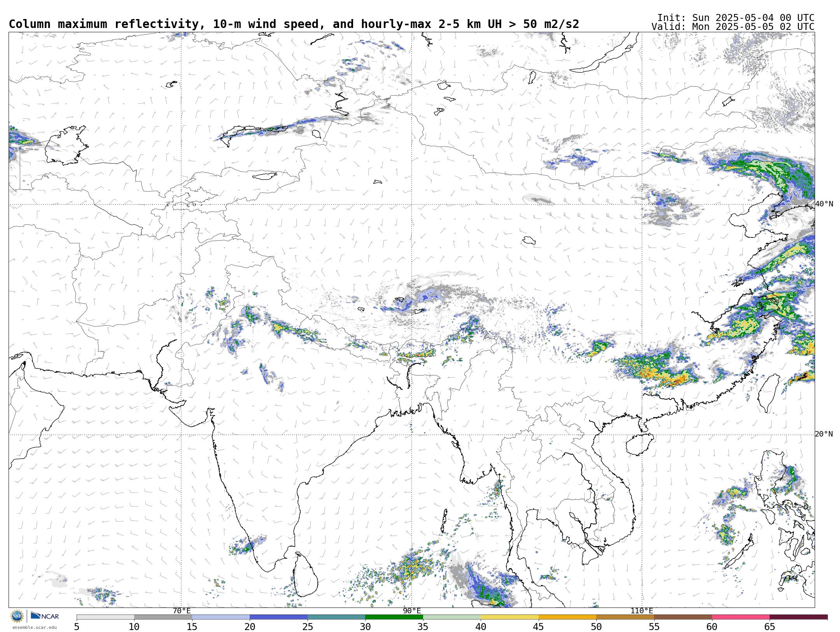Click the pale blue 15 dBZ swatch

221,617
